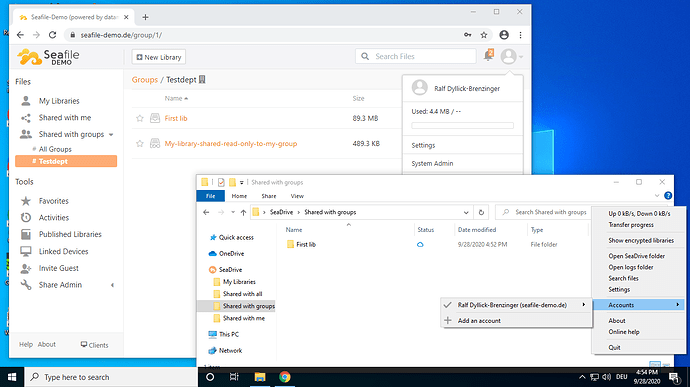Screen dimensions: 690x387
Task: Click the Published Libraries icon
Action: 26,234
